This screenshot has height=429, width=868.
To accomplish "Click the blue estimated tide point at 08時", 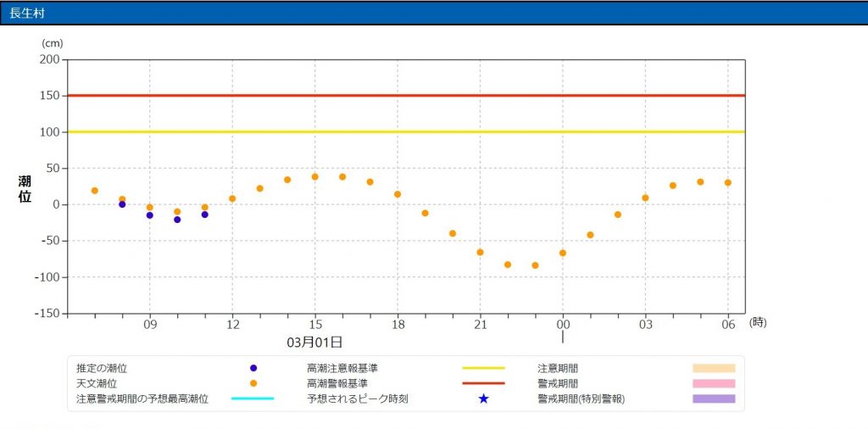I will [x=122, y=204].
